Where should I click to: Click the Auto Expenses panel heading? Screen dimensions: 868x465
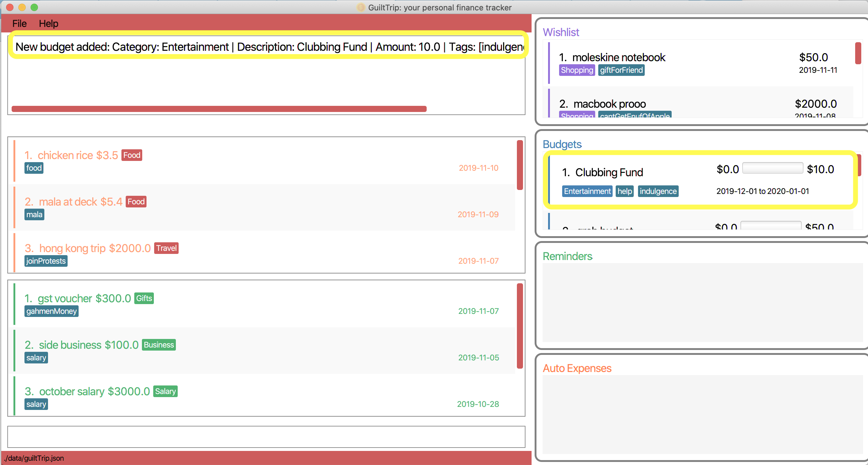pos(577,368)
